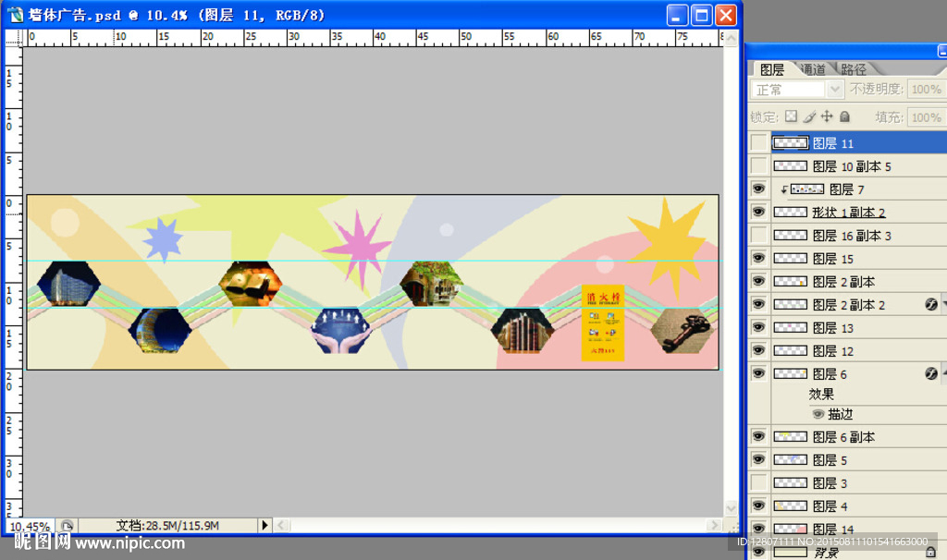The width and height of the screenshot is (947, 560).
Task: Click the zoom percentage field showing 10.45%
Action: (x=30, y=525)
